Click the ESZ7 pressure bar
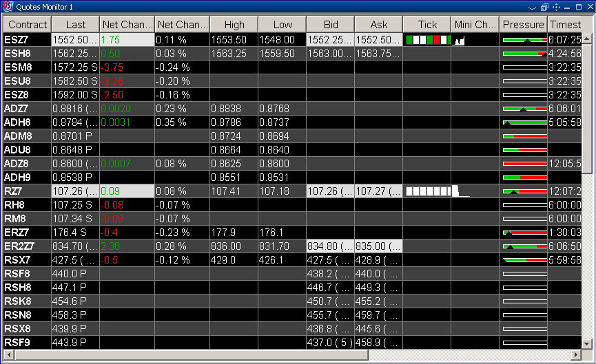 coord(525,40)
